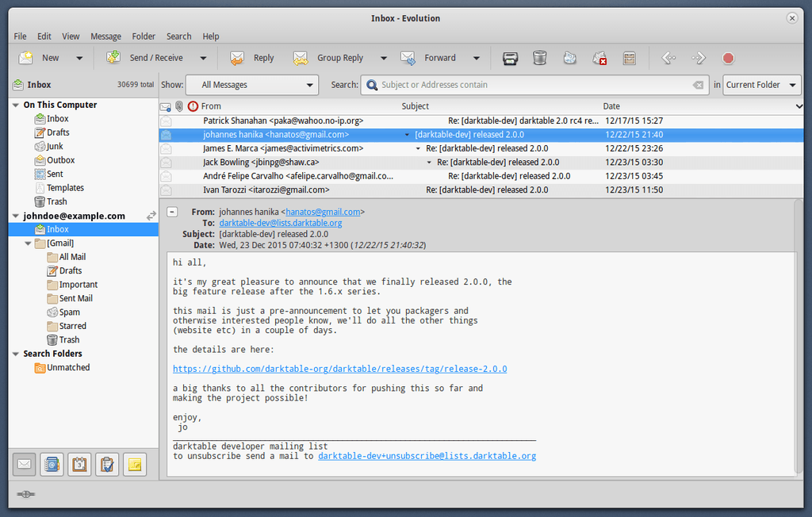The width and height of the screenshot is (812, 517).
Task: Click the Print toolbar icon
Action: coord(511,58)
